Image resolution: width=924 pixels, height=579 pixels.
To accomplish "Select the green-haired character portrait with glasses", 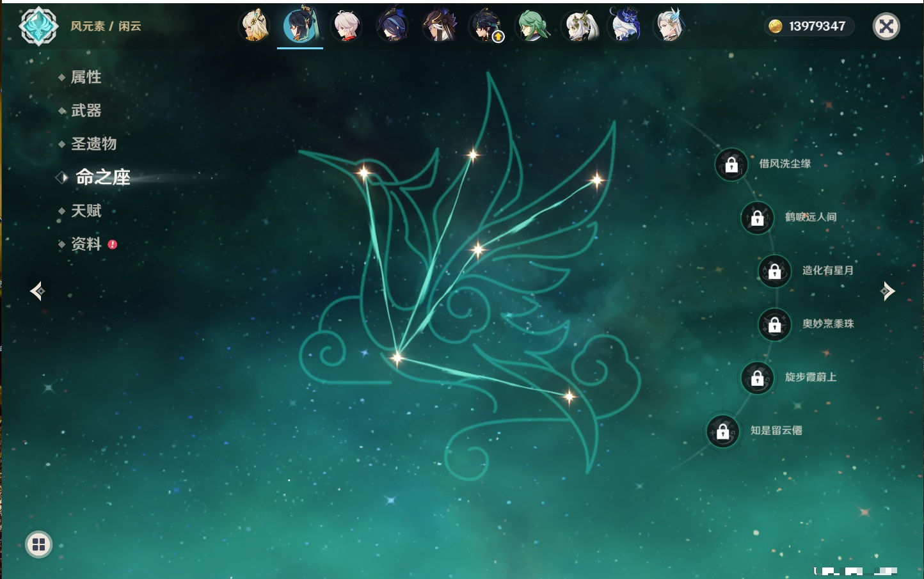I will [532, 26].
